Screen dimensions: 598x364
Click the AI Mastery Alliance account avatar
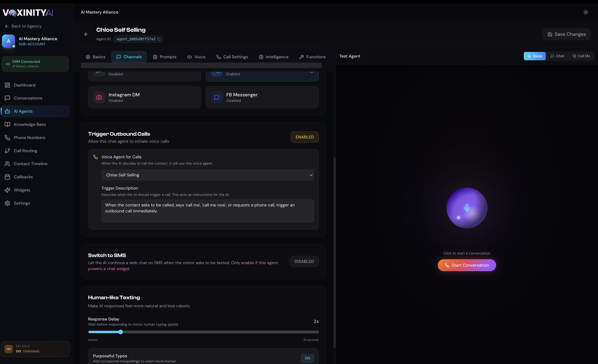[8, 41]
